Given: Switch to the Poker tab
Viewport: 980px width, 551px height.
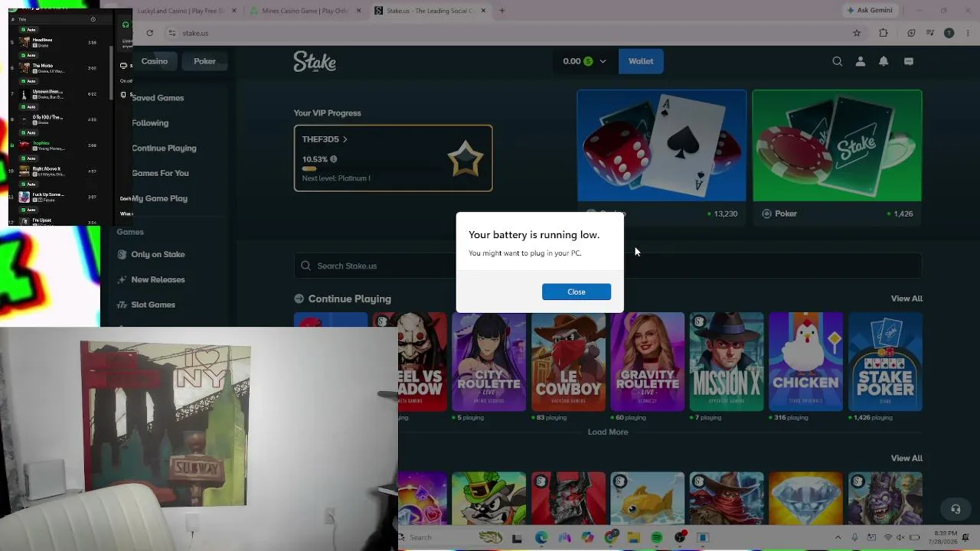Looking at the screenshot, I should point(204,61).
